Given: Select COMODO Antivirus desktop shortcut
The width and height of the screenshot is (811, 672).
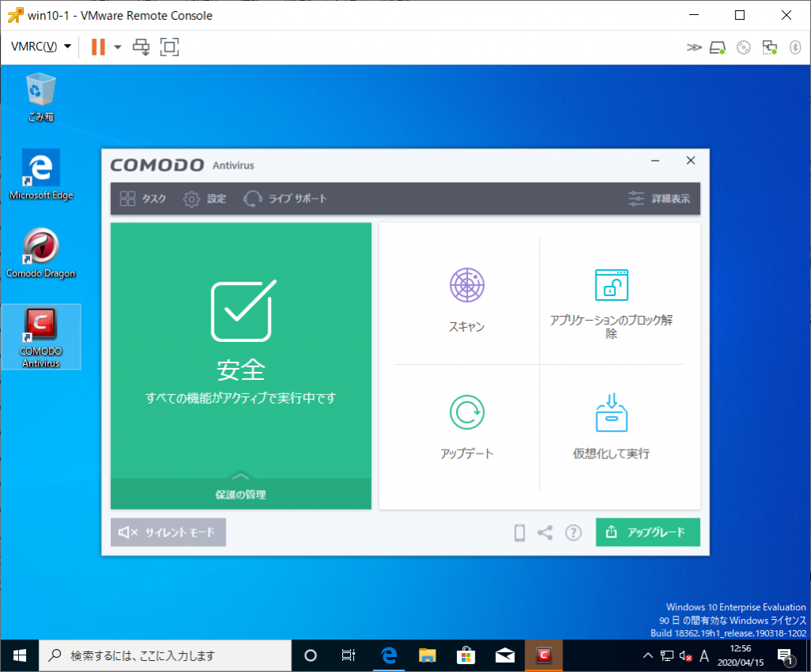Looking at the screenshot, I should coord(41,337).
